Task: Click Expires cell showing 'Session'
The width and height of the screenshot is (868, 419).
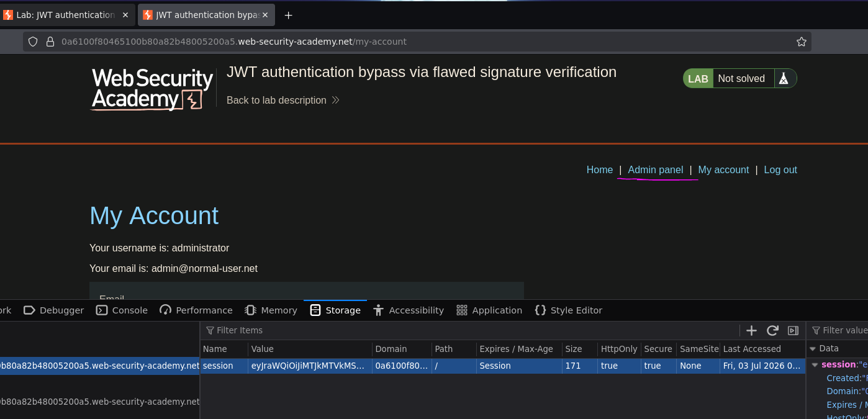Action: [x=519, y=366]
